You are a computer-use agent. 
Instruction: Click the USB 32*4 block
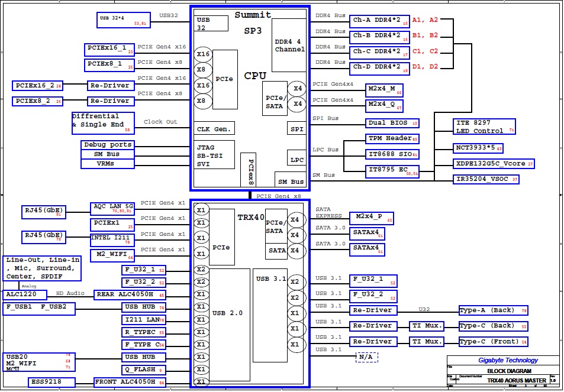point(123,20)
